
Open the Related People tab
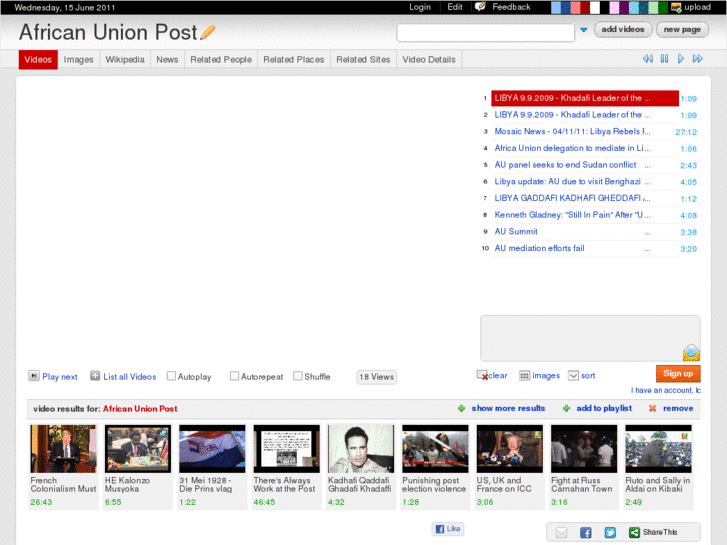tap(221, 59)
